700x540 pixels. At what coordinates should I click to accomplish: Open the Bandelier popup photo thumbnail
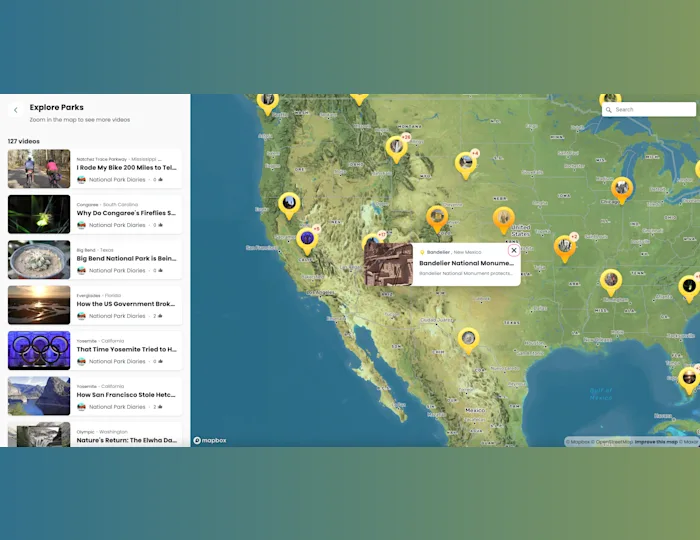(388, 264)
